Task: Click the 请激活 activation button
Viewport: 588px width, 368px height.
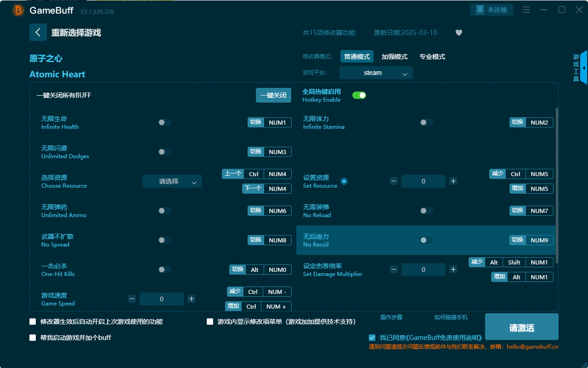Action: click(521, 327)
